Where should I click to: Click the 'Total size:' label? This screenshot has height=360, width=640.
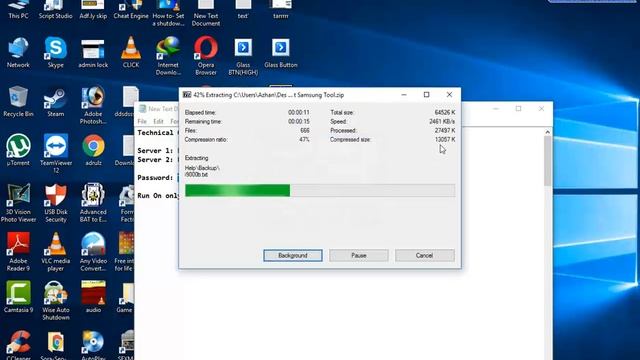point(342,113)
